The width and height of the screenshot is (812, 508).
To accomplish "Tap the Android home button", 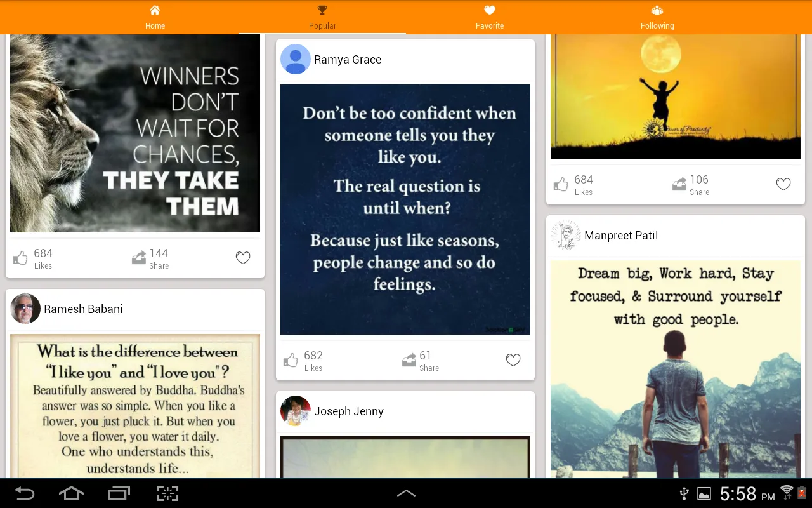I will (x=71, y=493).
